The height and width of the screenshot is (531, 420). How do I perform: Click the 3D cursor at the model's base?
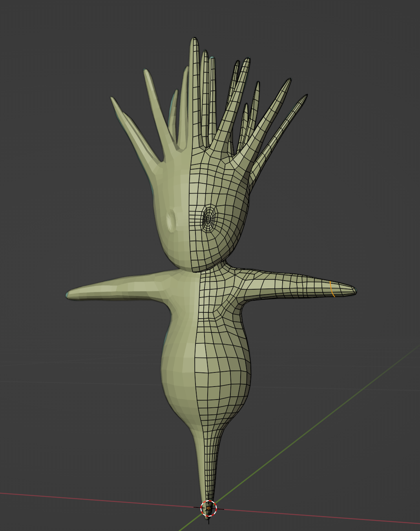tap(208, 509)
